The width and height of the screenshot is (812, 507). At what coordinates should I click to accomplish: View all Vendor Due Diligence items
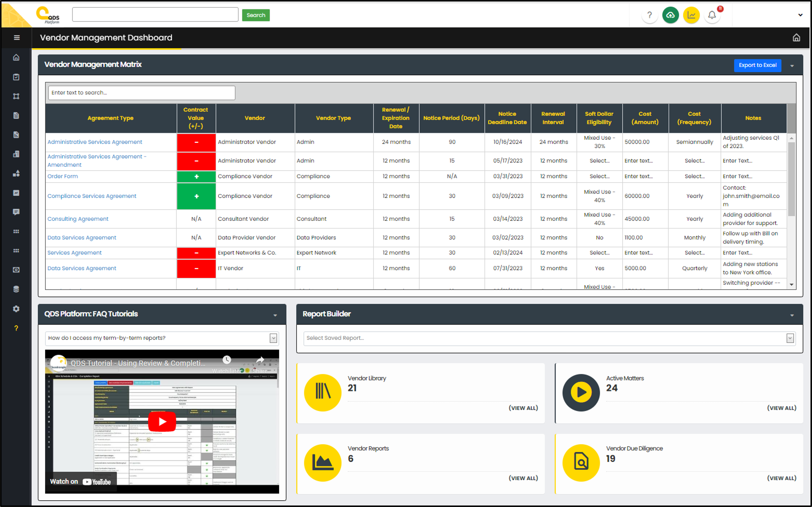coord(781,478)
